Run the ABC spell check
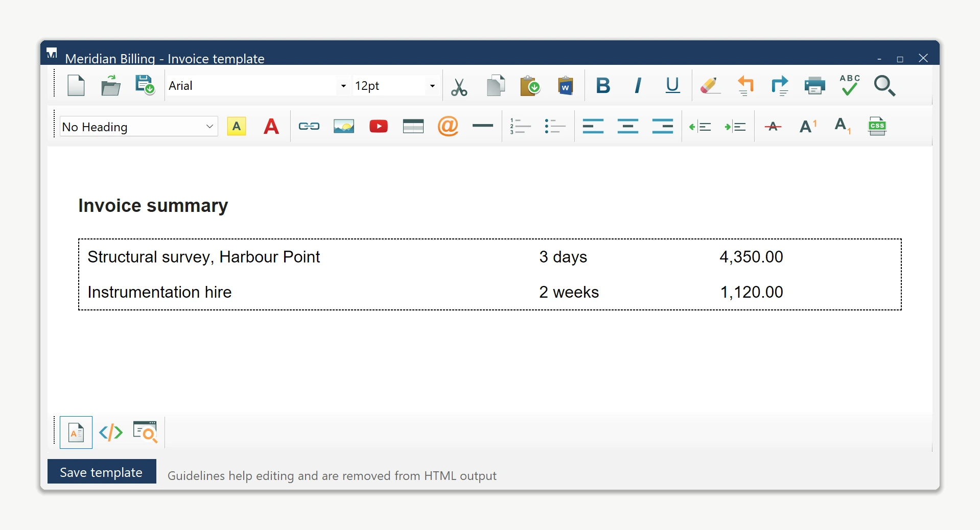The height and width of the screenshot is (530, 980). (x=850, y=85)
